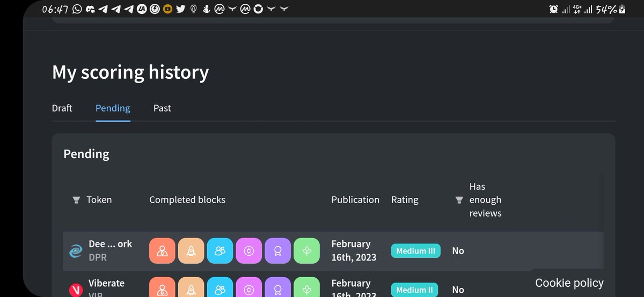Click the Completed blocks column header
The height and width of the screenshot is (297, 644).
tap(187, 200)
